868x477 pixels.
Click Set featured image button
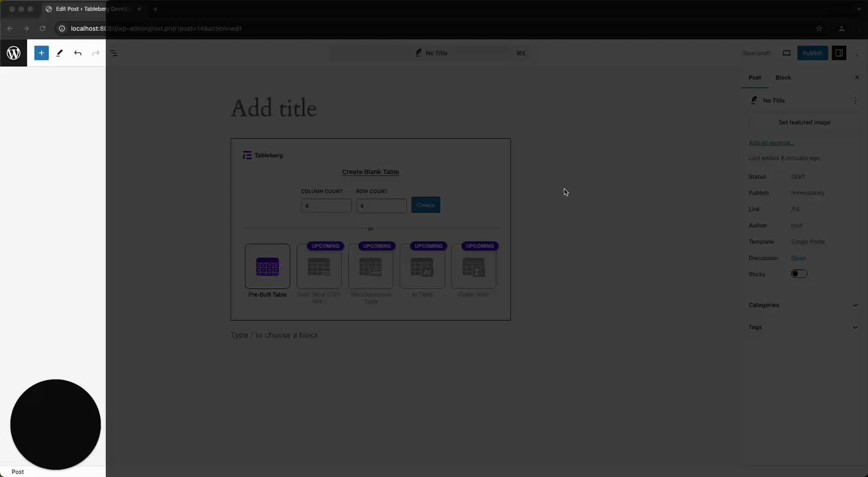pos(804,123)
